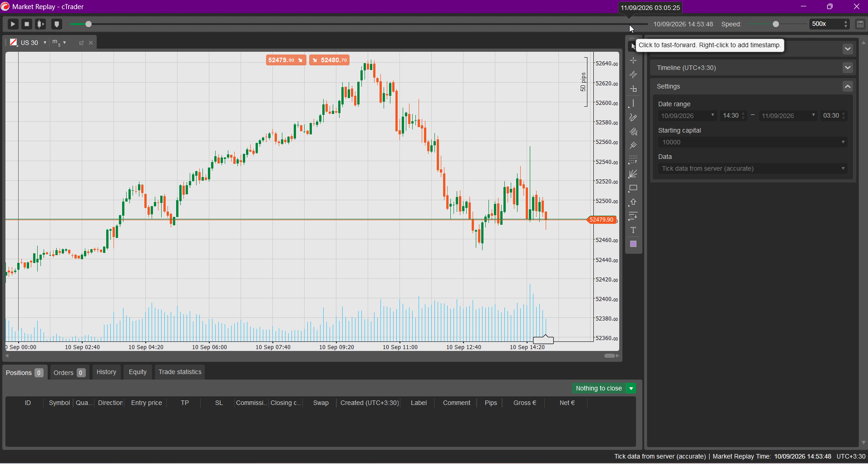Expand the Timeline (UTC+3:30) section
The height and width of the screenshot is (464, 868).
tap(848, 68)
